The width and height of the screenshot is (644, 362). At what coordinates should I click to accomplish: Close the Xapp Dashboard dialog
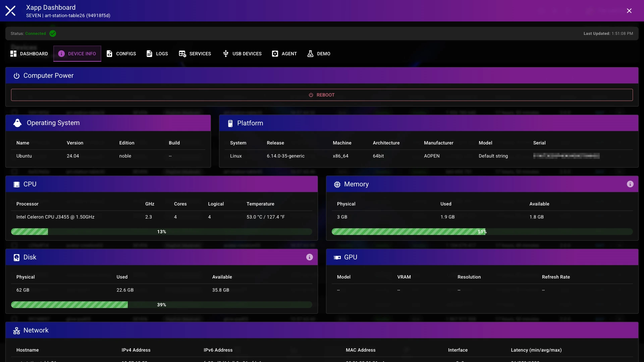point(629,11)
